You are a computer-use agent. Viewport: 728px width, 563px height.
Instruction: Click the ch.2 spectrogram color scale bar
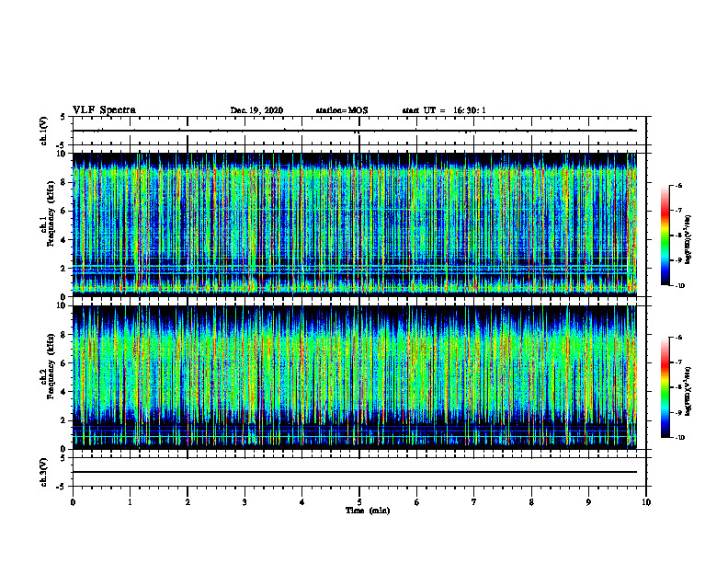pos(665,387)
